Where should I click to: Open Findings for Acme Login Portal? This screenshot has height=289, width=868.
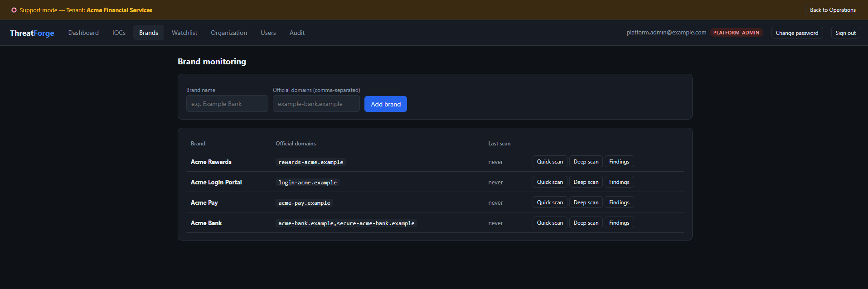point(619,182)
